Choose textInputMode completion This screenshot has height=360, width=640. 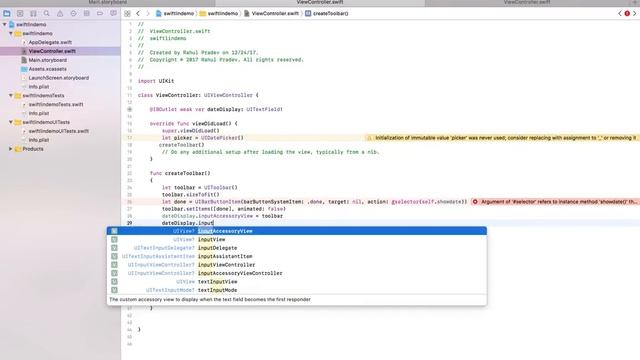coord(297,290)
